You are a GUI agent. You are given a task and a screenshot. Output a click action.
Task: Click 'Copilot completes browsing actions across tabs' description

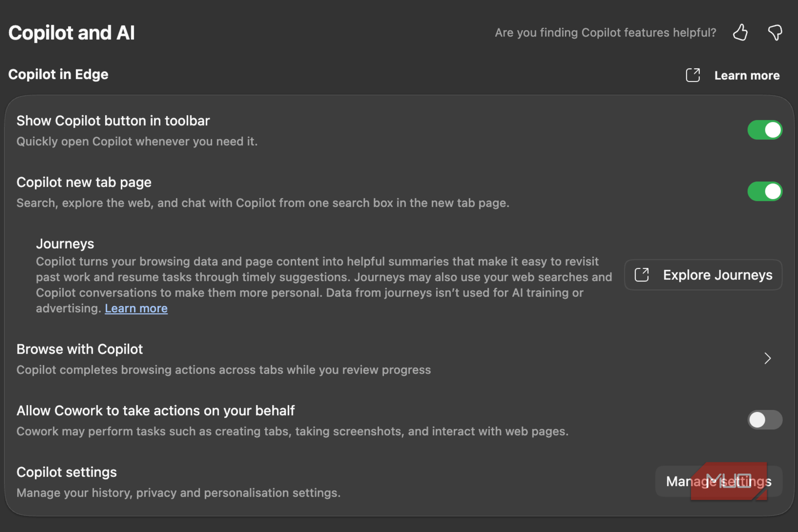pyautogui.click(x=223, y=370)
